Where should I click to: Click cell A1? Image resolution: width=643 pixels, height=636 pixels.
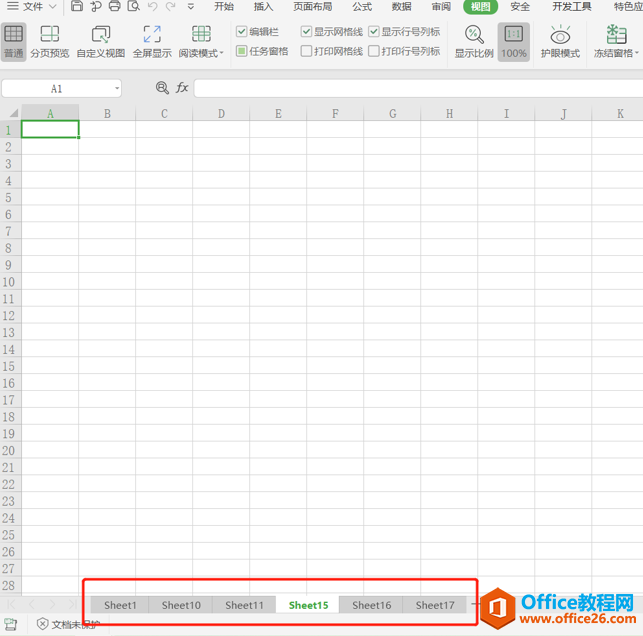point(50,130)
